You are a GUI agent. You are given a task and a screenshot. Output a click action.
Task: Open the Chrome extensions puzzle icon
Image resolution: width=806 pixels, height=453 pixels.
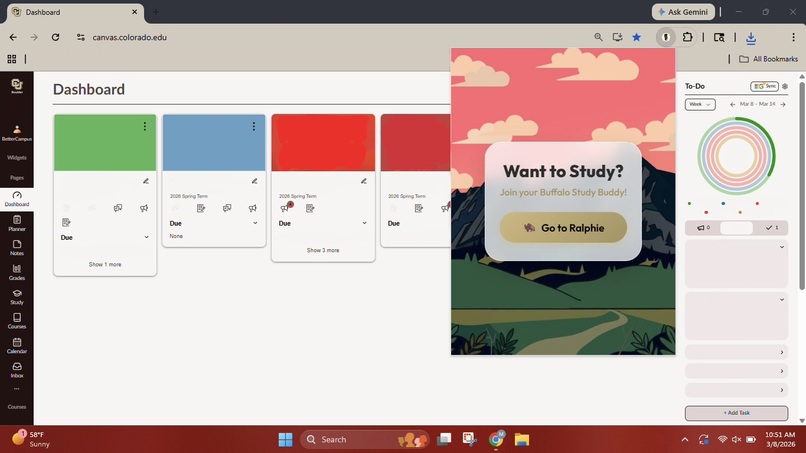pos(687,37)
